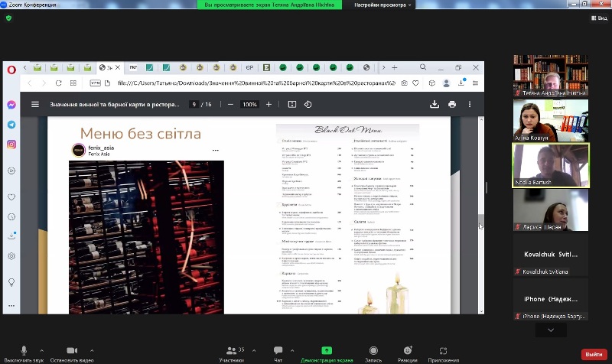Zoom in the PDF with plus button
This screenshot has width=612, height=364.
[268, 104]
